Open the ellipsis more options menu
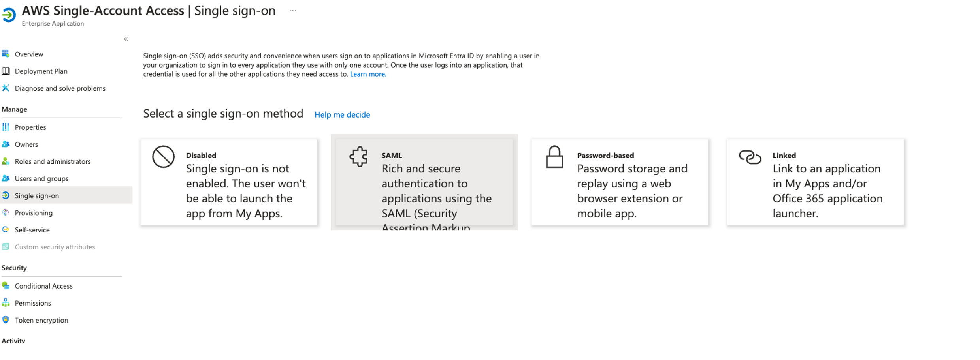Screen dimensions: 980x360 [x=292, y=11]
